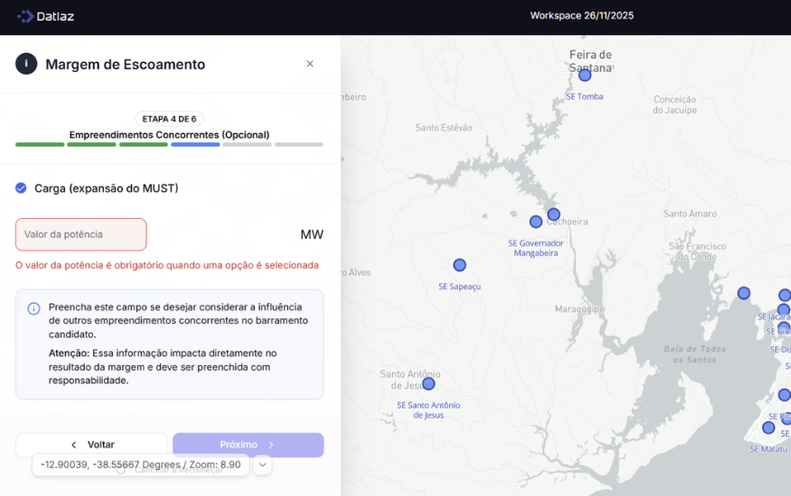The image size is (791, 496).
Task: Click the Conceição do Jacuípe map label
Action: coord(675,104)
